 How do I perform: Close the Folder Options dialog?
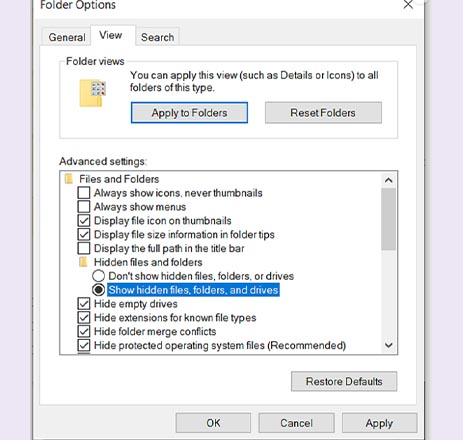[x=408, y=5]
